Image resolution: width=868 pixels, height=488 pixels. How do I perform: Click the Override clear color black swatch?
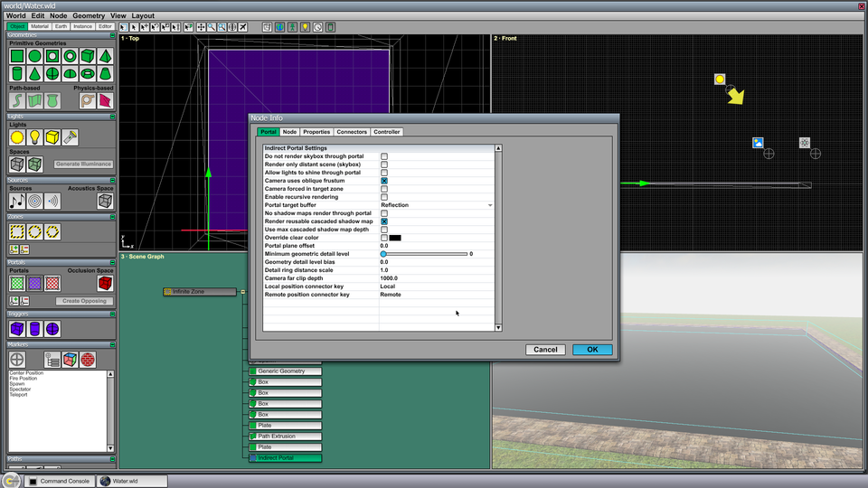[395, 238]
